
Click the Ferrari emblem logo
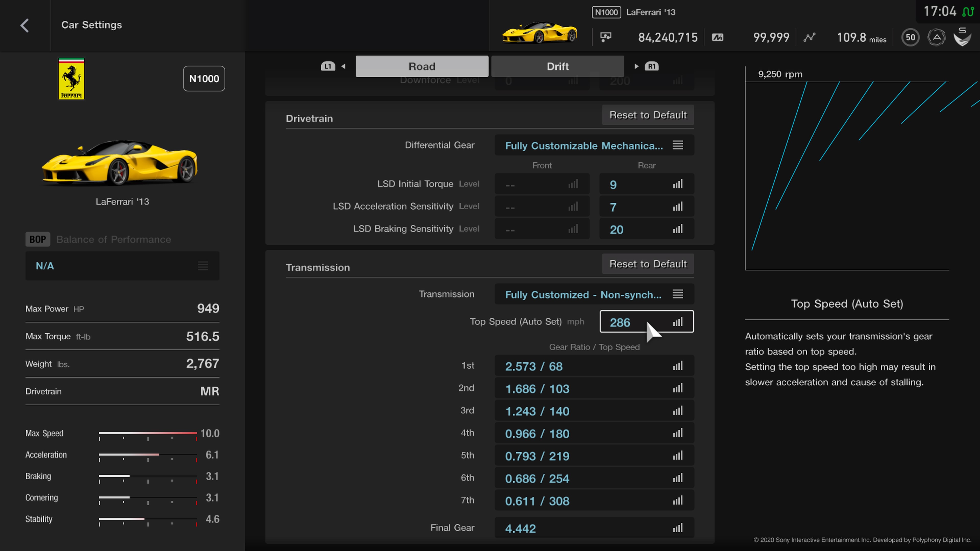pyautogui.click(x=71, y=79)
